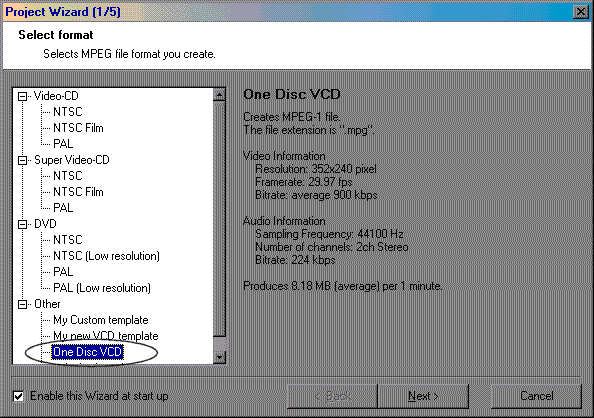This screenshot has width=594, height=418.
Task: Click the Next button
Action: click(423, 396)
